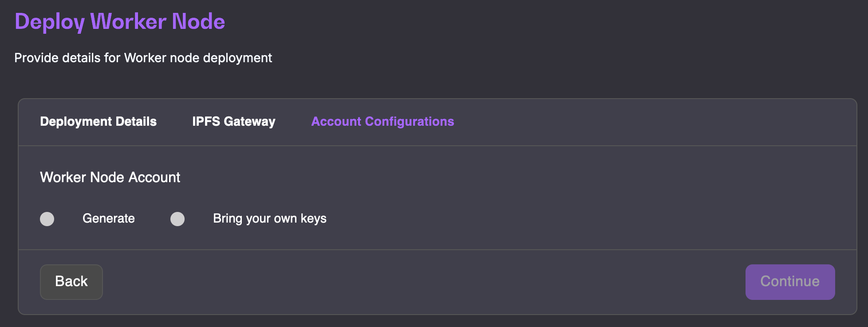This screenshot has height=327, width=868.
Task: Click the Generate option label text
Action: (108, 219)
